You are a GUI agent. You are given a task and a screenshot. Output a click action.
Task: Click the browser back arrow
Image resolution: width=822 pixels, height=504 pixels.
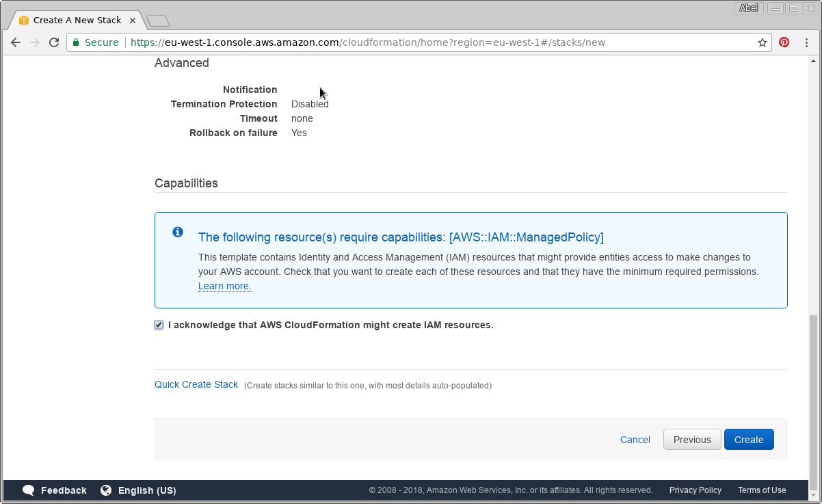[x=16, y=42]
